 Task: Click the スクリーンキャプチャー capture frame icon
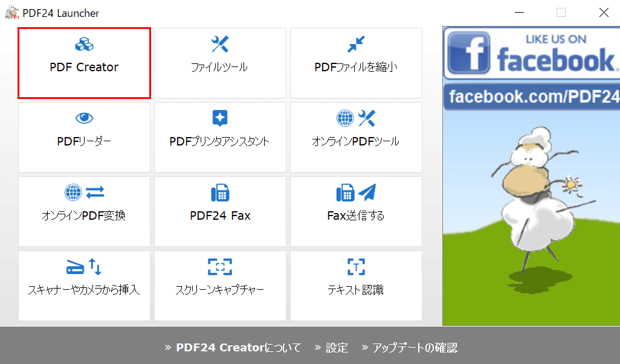coord(220,267)
